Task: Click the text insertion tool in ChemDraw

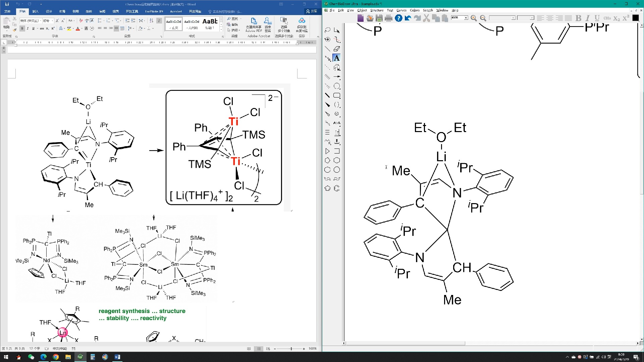Action: point(337,58)
